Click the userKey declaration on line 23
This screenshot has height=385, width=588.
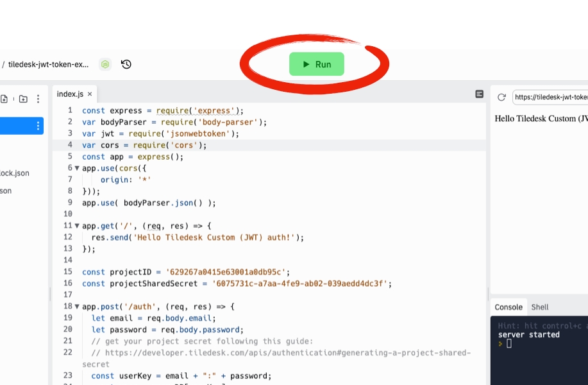pos(181,376)
